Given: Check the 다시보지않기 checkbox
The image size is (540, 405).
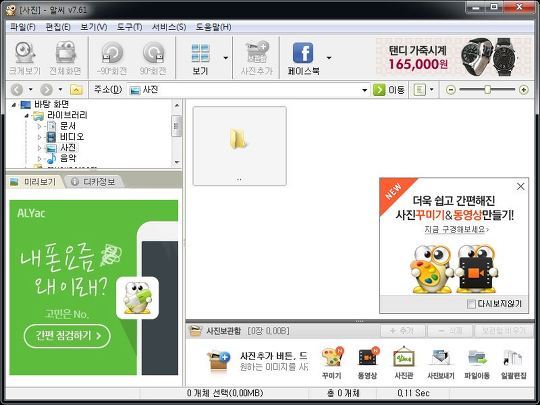Looking at the screenshot, I should tap(471, 304).
